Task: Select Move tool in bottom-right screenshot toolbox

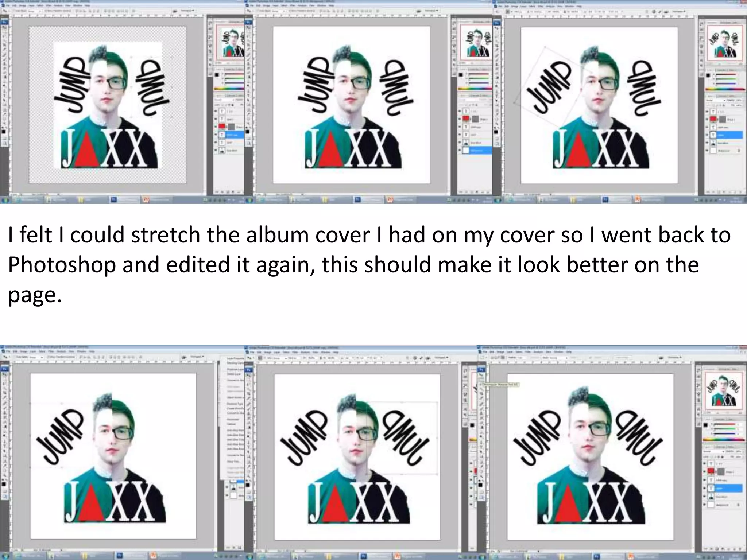Action: [481, 374]
